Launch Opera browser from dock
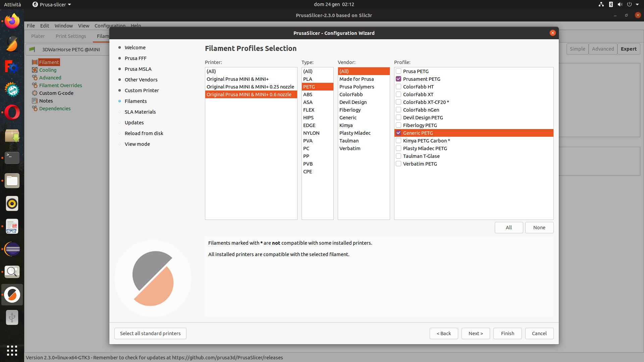 coord(12,112)
